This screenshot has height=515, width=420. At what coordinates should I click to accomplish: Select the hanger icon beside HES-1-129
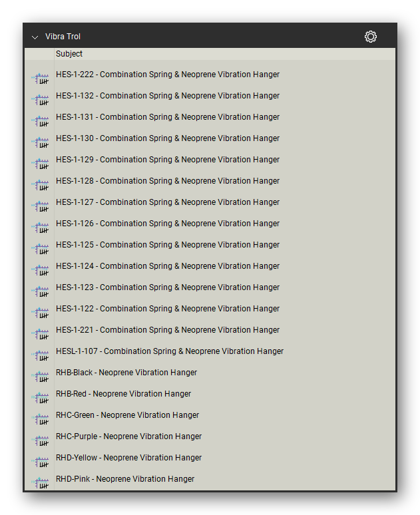40,164
